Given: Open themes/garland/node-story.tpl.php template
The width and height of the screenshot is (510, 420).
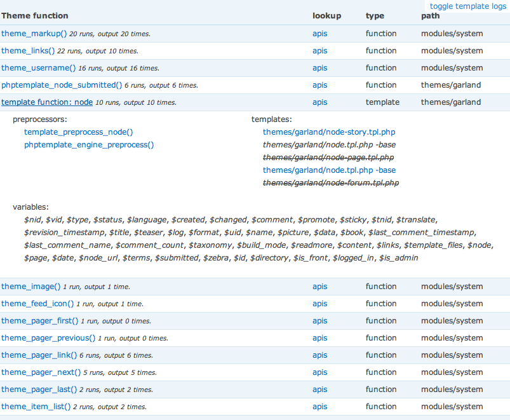Looking at the screenshot, I should click(x=329, y=132).
